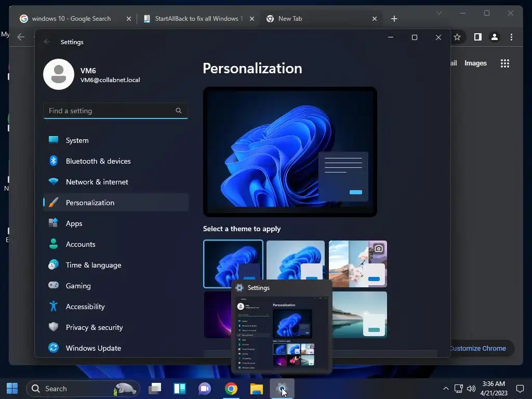The image size is (532, 399).
Task: Click the volume speaker tray icon
Action: 471,389
